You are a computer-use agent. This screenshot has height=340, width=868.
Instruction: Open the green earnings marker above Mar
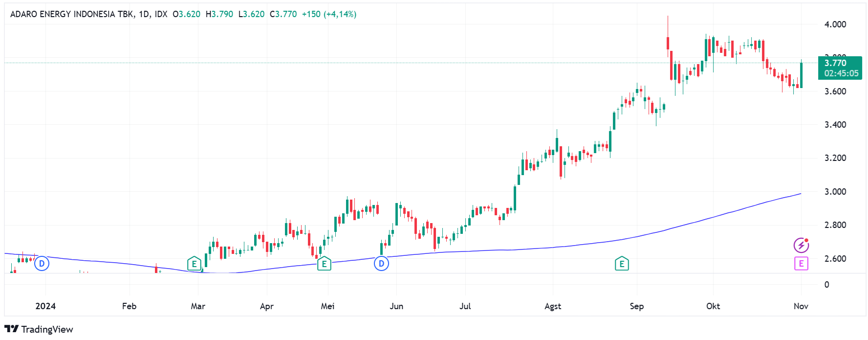(194, 264)
